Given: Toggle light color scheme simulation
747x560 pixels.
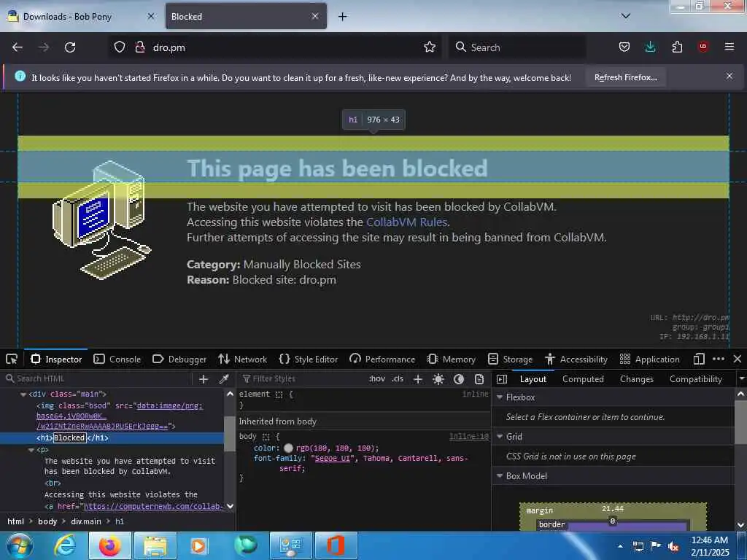Looking at the screenshot, I should click(438, 379).
